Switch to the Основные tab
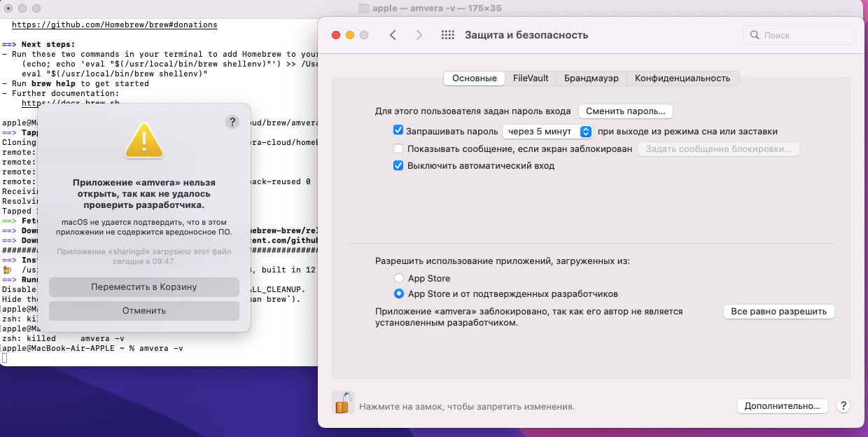The image size is (868, 437). (x=475, y=78)
